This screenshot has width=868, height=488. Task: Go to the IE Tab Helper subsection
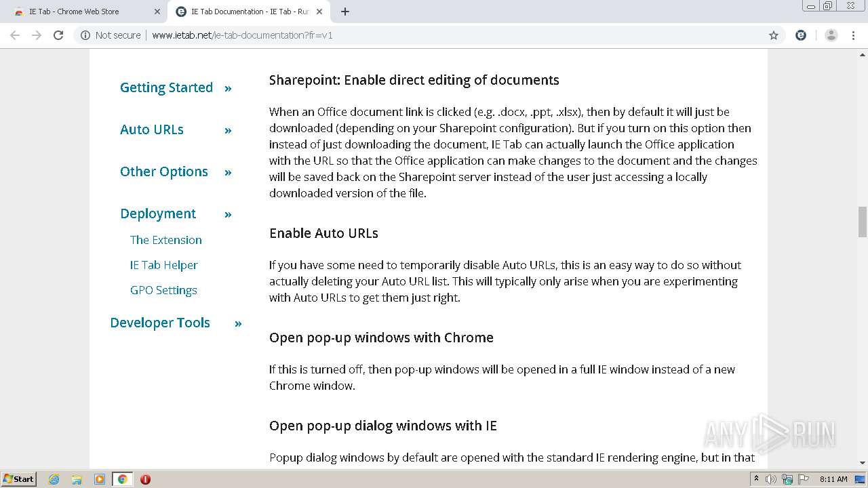pyautogui.click(x=164, y=265)
